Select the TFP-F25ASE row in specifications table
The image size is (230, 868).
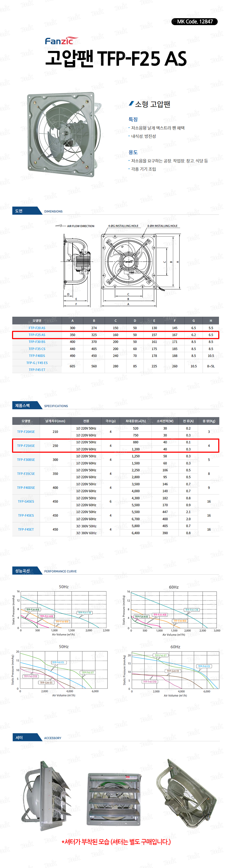(x=116, y=445)
